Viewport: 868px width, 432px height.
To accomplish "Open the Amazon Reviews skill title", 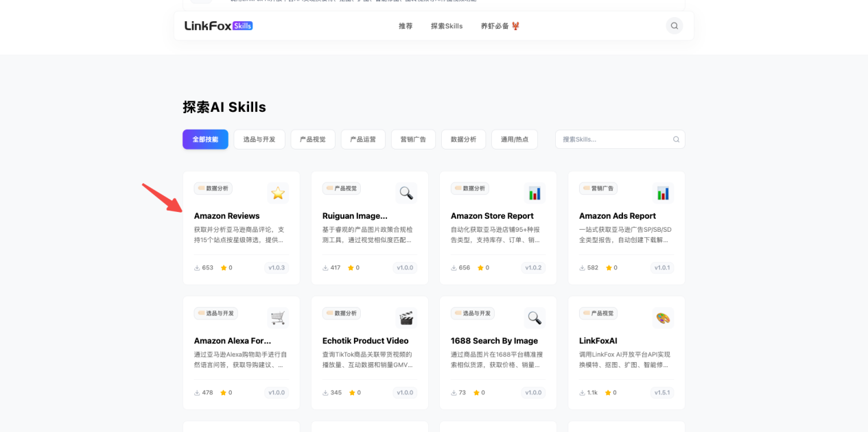I will coord(226,216).
